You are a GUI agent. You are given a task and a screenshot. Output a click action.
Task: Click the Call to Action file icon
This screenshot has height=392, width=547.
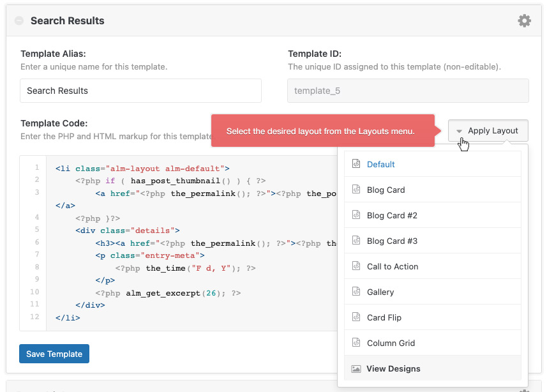tap(356, 266)
